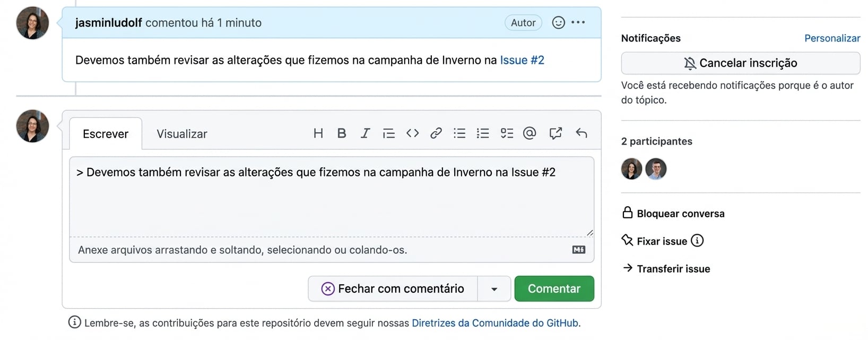The height and width of the screenshot is (340, 868).
Task: Insert a saved reply arrow icon
Action: [x=581, y=133]
